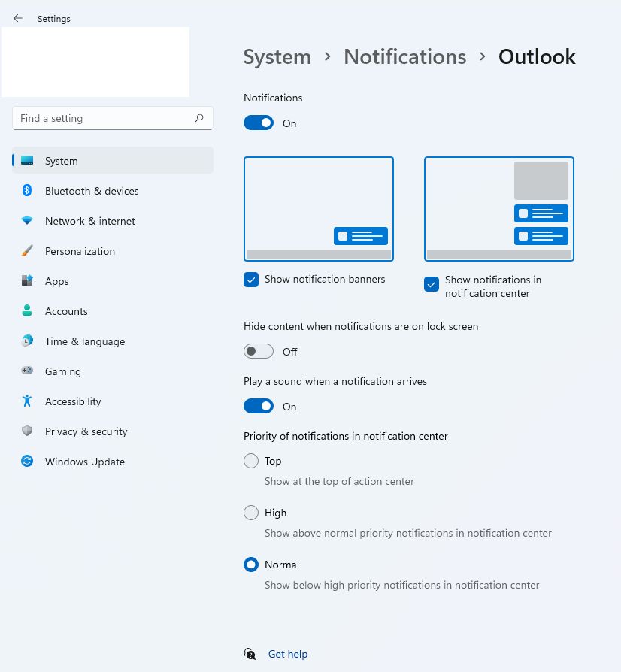
Task: Click the Time & language globe-clock icon
Action: coord(27,341)
